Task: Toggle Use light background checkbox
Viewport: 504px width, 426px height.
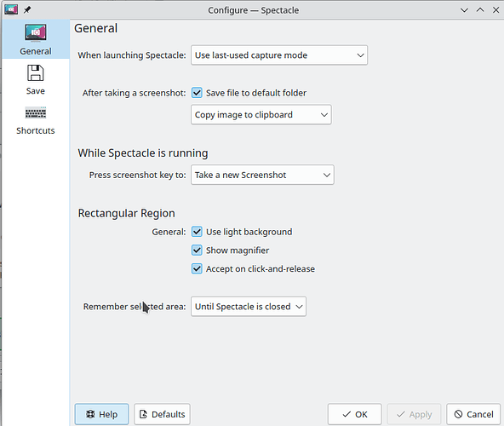Action: point(197,232)
